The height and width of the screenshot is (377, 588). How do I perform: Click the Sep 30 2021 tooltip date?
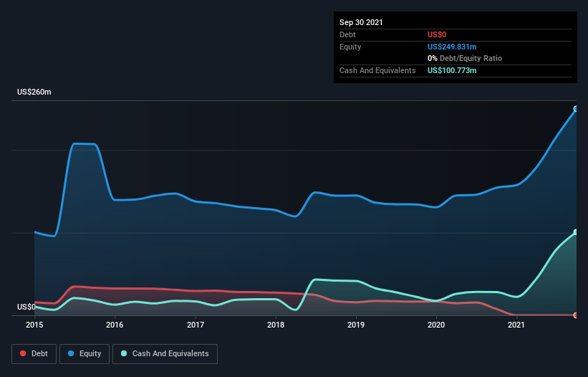[361, 22]
